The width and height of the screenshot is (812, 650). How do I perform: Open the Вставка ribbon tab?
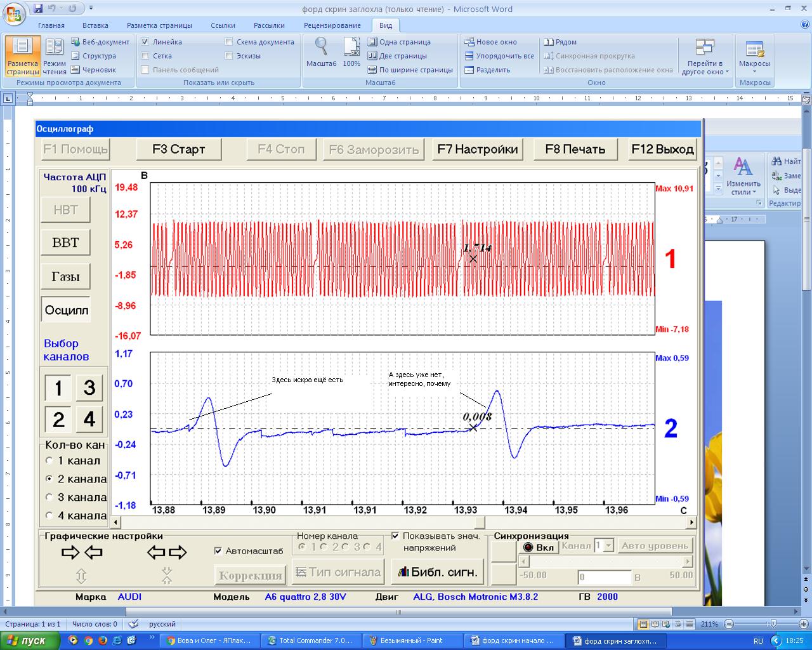click(x=95, y=25)
